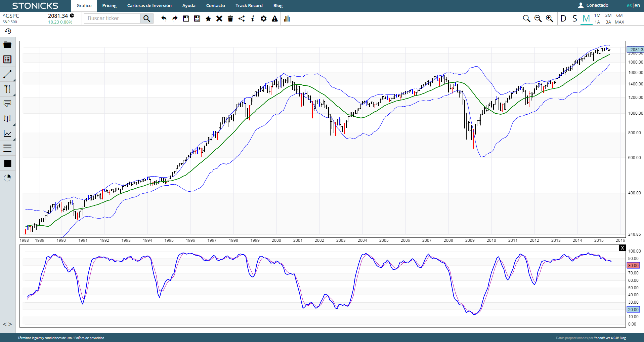Click the Buscar ticker search field
Viewport: 644px width, 342px height.
(x=112, y=18)
